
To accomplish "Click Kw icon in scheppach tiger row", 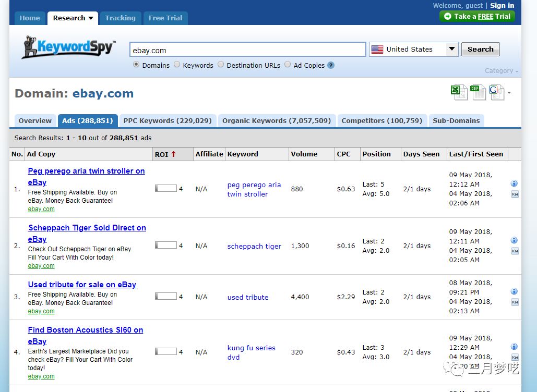I will [x=515, y=251].
